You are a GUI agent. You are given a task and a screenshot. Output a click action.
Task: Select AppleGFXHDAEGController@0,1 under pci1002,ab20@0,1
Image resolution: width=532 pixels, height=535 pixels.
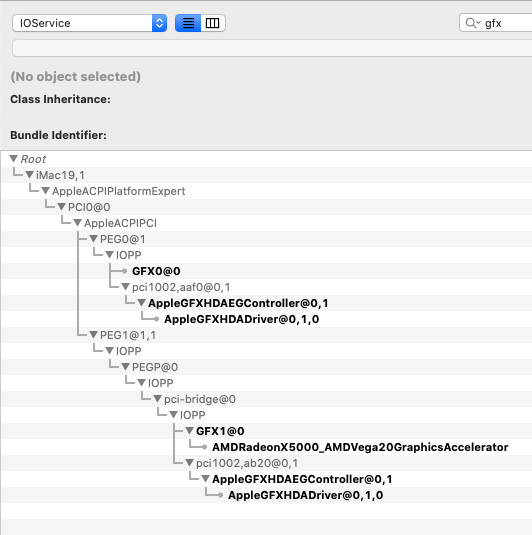coord(302,479)
